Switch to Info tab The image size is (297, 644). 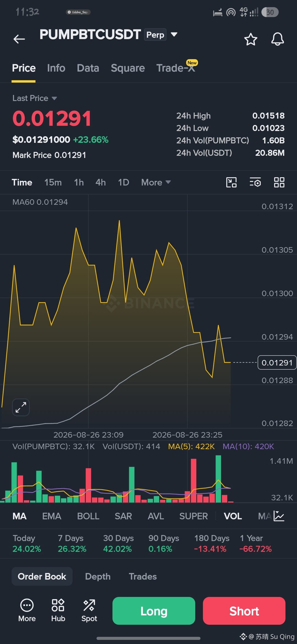click(56, 68)
